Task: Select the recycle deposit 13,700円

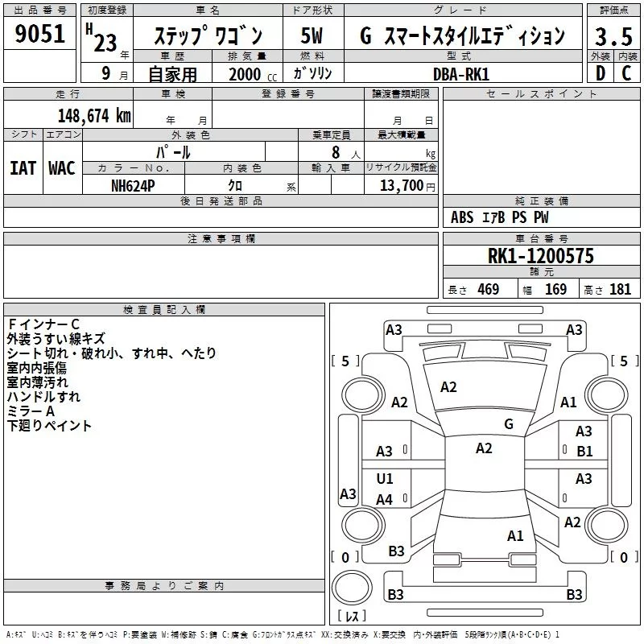Action: tap(407, 186)
